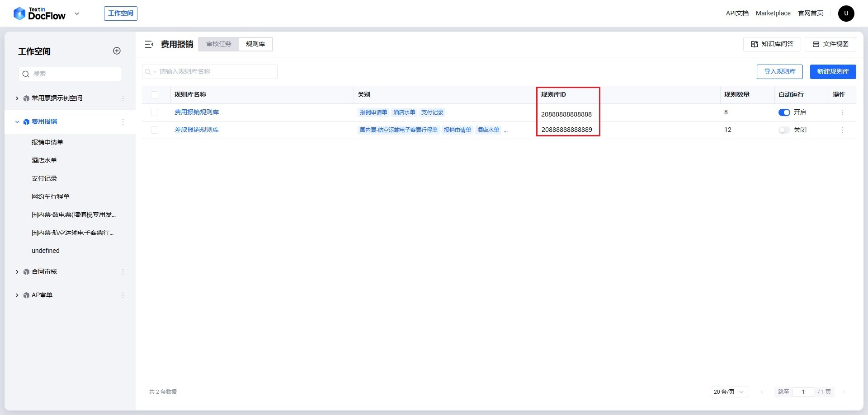Open the dropdown arrow beside DocFlow logo
The image size is (868, 415).
[77, 14]
